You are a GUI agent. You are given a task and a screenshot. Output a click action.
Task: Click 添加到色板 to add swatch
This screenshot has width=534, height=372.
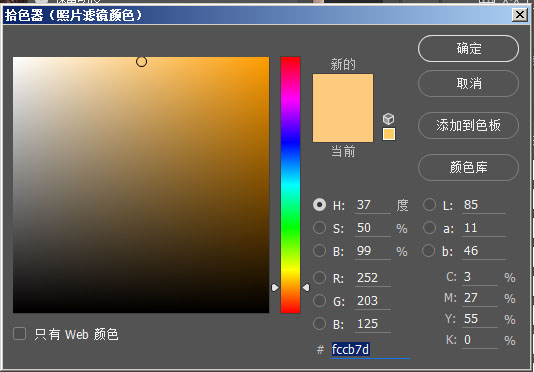pyautogui.click(x=469, y=125)
